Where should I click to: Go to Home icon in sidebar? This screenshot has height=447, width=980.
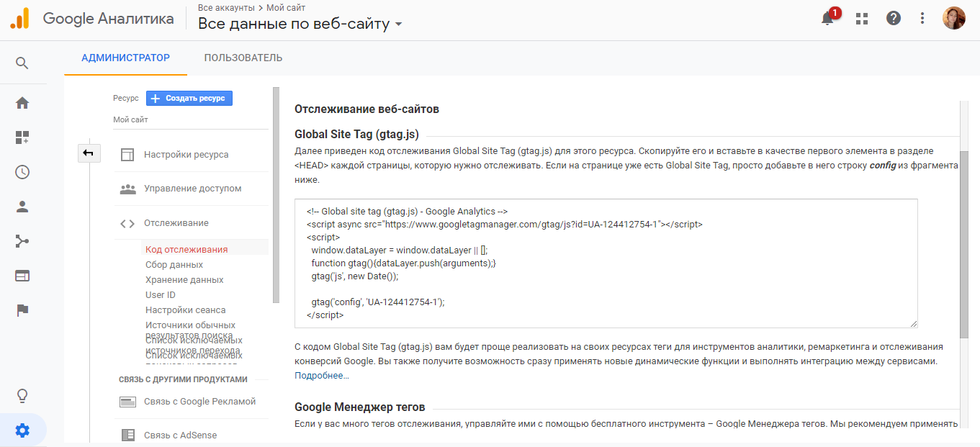pyautogui.click(x=22, y=103)
